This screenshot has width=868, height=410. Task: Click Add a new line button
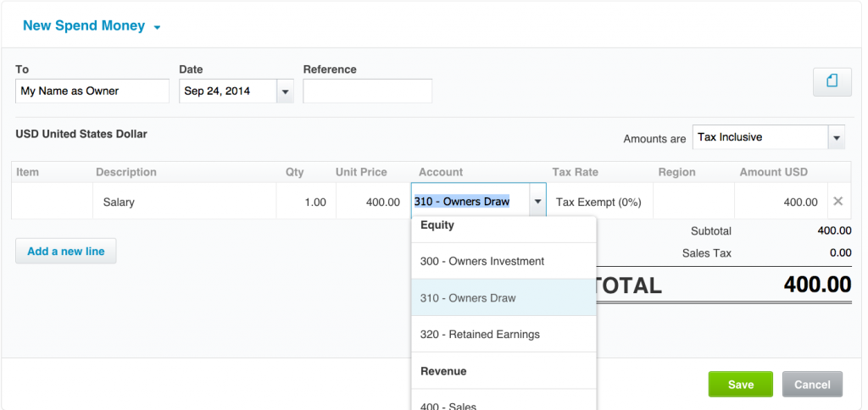pyautogui.click(x=66, y=252)
